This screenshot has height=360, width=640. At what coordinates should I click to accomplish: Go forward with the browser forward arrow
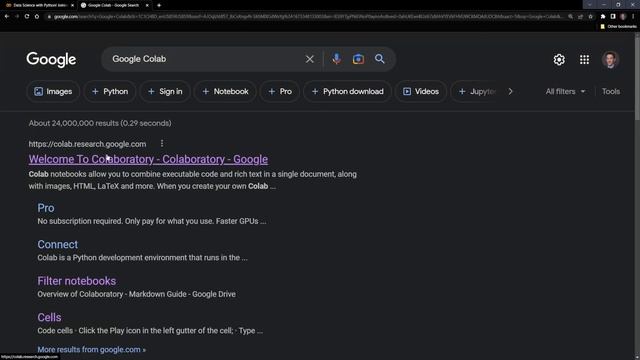point(17,16)
